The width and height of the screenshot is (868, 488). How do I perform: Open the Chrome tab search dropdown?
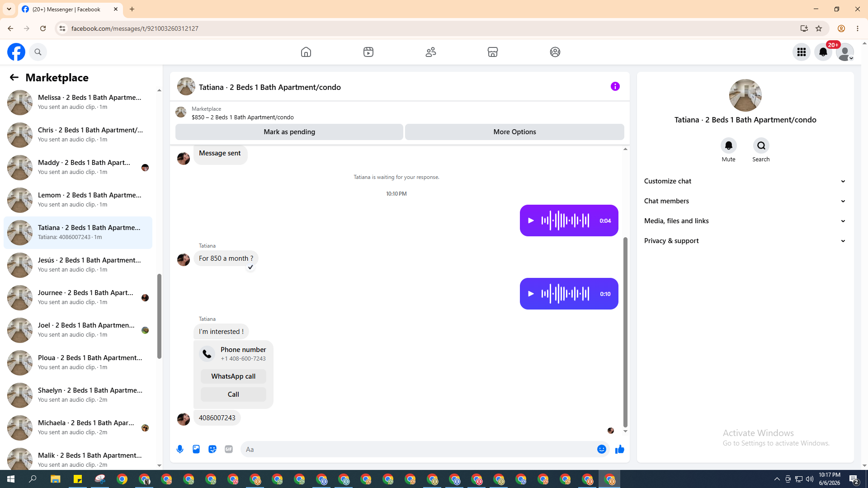click(9, 9)
